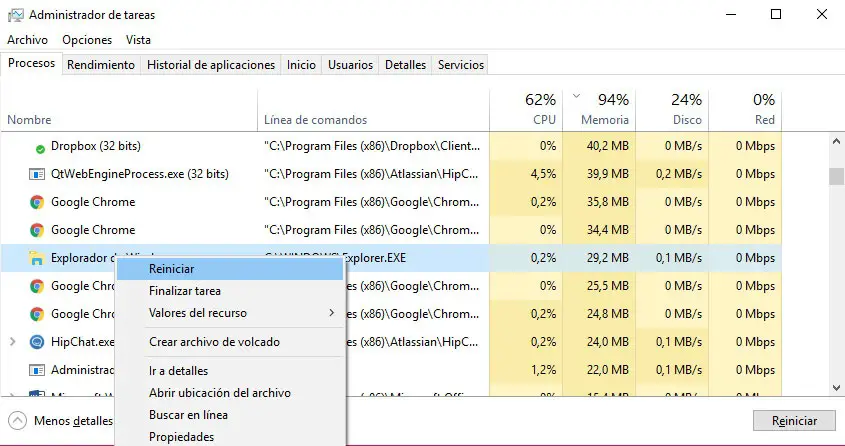Click the Menos detalles up-arrow circle icon
Screen dimensions: 845x446
(17, 421)
